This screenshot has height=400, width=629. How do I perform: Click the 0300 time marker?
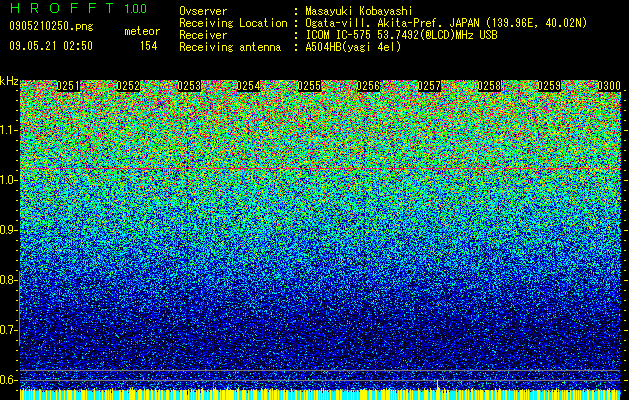coord(609,86)
